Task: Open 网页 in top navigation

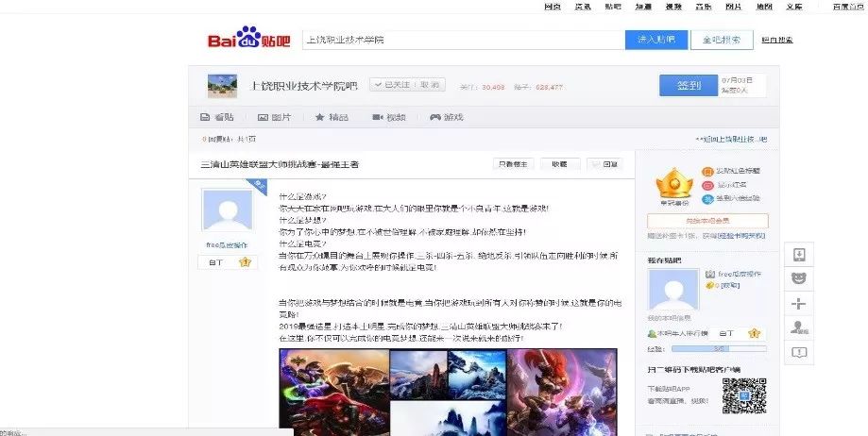Action: point(553,7)
